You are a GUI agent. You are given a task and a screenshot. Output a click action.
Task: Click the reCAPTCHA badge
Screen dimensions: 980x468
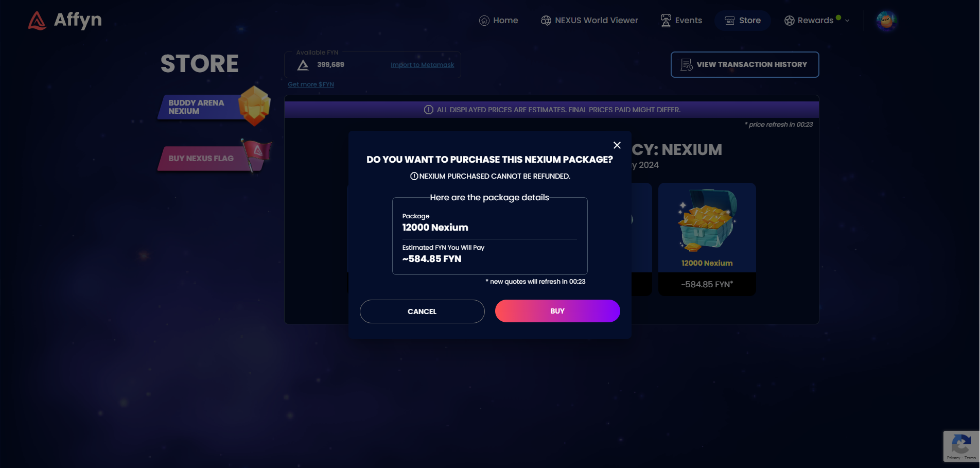click(961, 446)
